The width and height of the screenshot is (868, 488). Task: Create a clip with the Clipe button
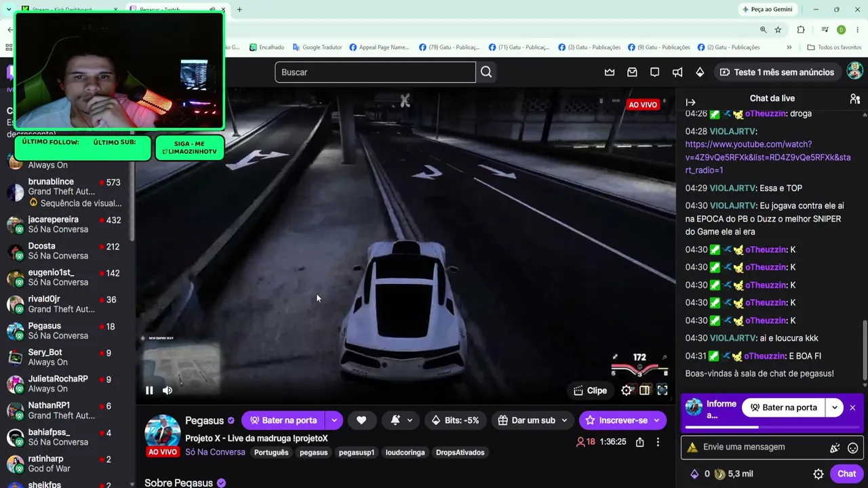(590, 390)
